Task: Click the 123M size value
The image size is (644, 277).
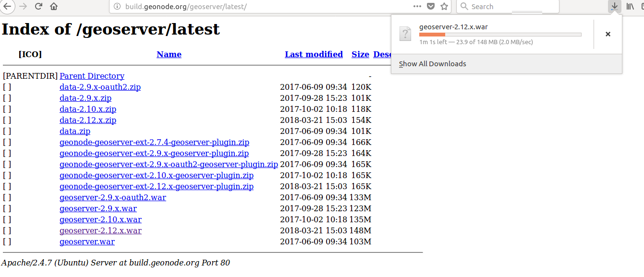Action: click(x=360, y=208)
